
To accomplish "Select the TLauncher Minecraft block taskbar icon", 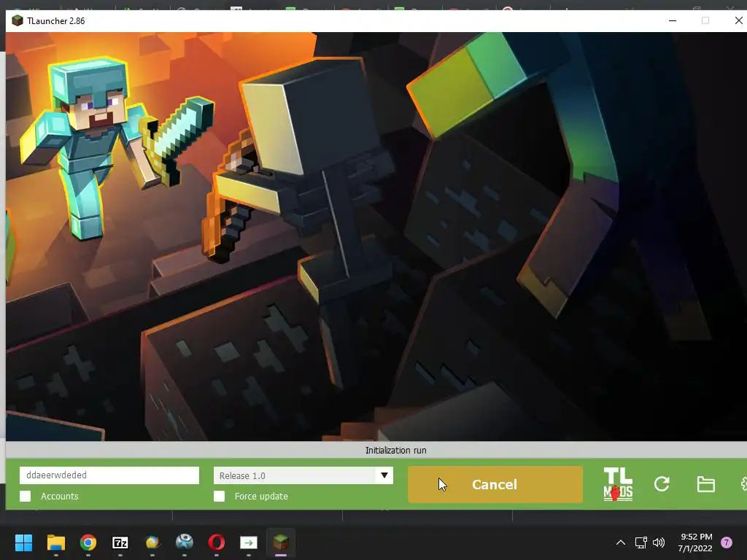I will 281,542.
